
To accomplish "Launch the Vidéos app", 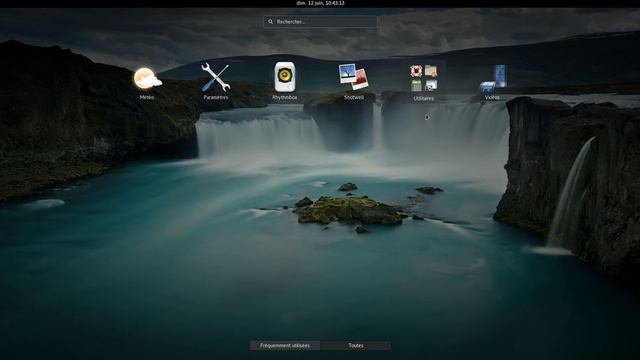I will tap(492, 81).
